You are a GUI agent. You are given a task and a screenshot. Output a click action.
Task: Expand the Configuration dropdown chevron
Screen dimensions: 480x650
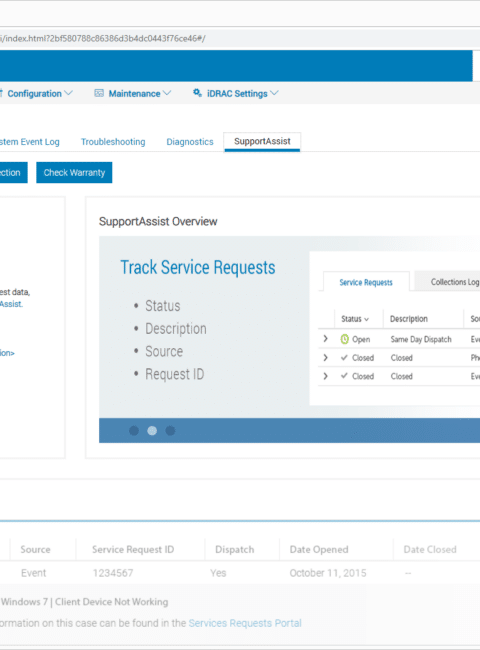(x=68, y=93)
